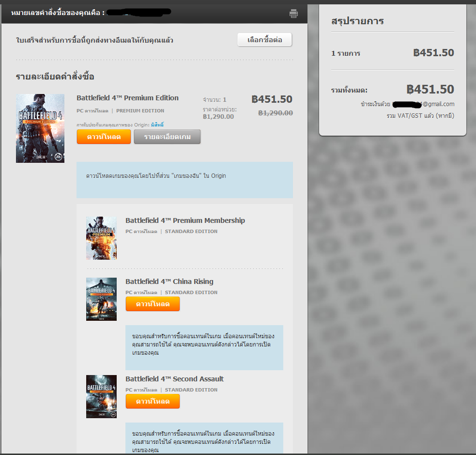This screenshot has width=476, height=455.
Task: Open Premium Membership cover thumbnail
Action: pyautogui.click(x=101, y=238)
